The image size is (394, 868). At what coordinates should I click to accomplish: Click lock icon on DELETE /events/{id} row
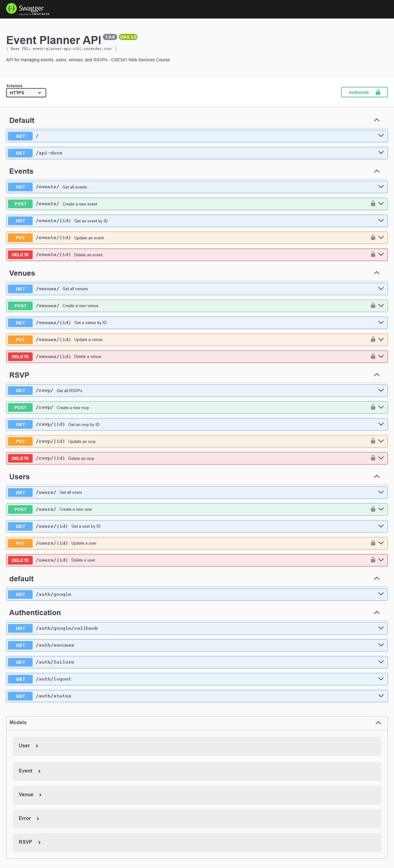click(373, 254)
